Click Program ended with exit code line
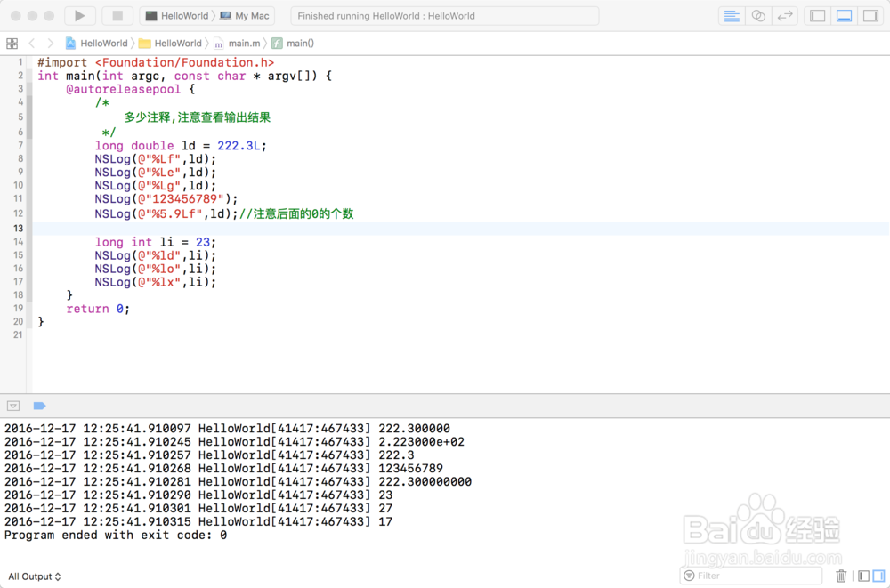 pos(116,535)
